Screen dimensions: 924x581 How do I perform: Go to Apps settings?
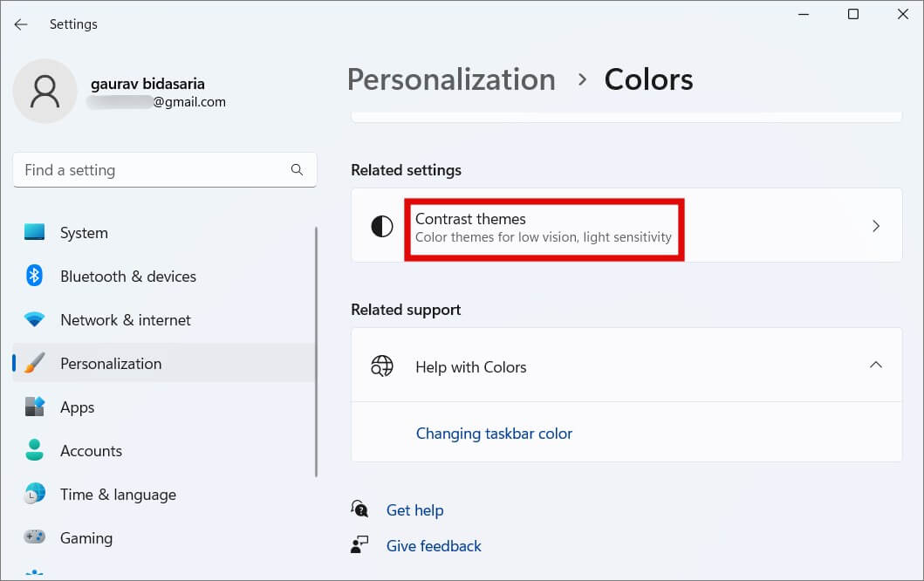[x=77, y=407]
